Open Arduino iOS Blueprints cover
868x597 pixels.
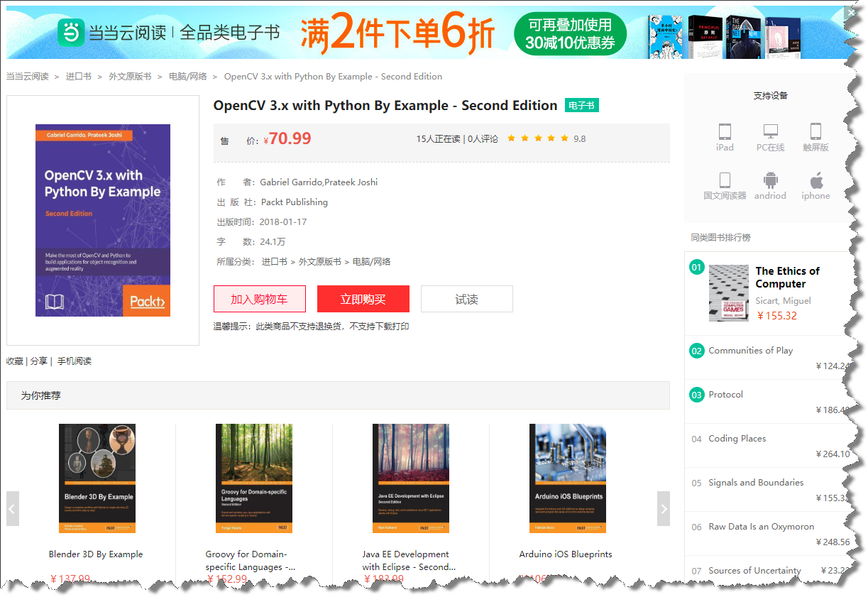(x=568, y=478)
